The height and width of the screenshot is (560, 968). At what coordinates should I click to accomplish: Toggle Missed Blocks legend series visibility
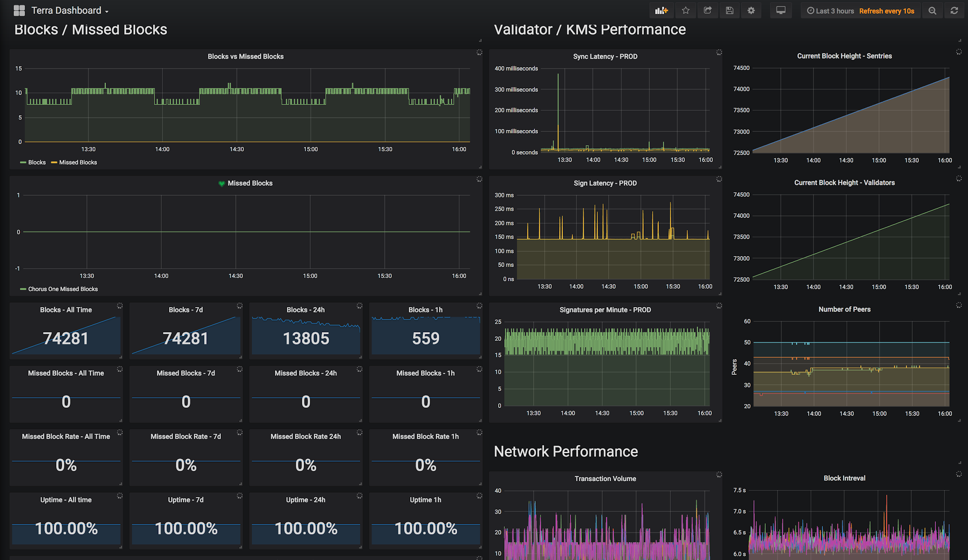coord(78,162)
